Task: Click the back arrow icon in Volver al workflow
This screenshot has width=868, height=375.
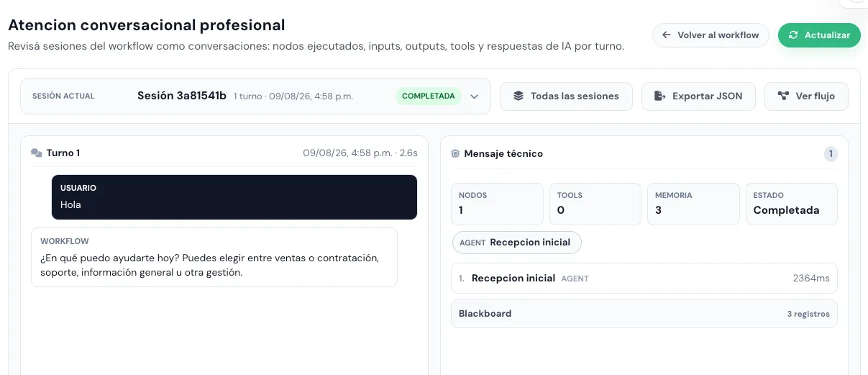Action: click(667, 35)
